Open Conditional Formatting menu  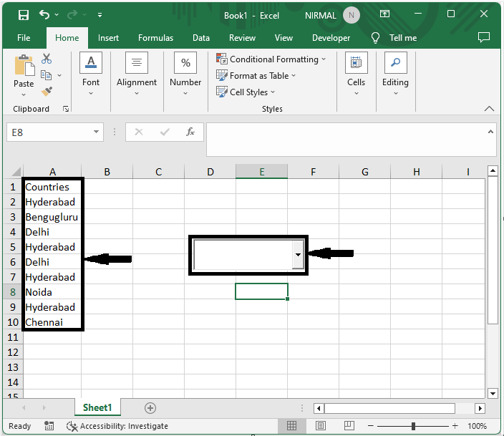click(271, 59)
